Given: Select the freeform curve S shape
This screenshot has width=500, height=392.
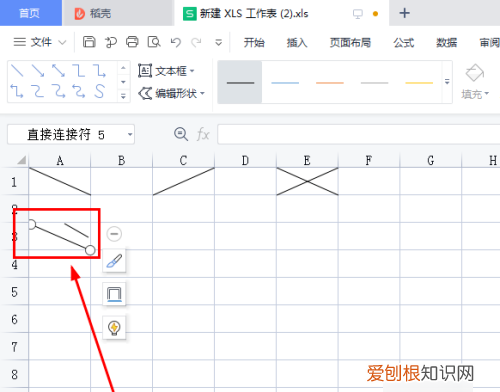Looking at the screenshot, I should (99, 91).
